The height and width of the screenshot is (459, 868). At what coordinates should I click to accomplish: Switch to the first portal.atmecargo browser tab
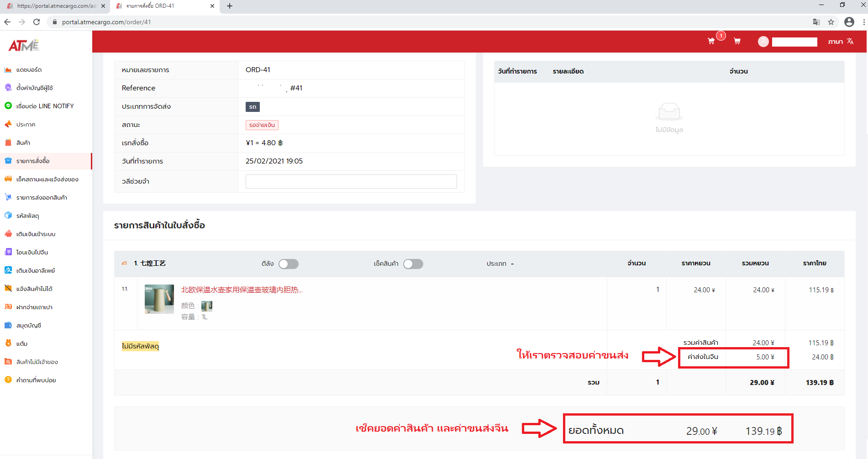(55, 6)
